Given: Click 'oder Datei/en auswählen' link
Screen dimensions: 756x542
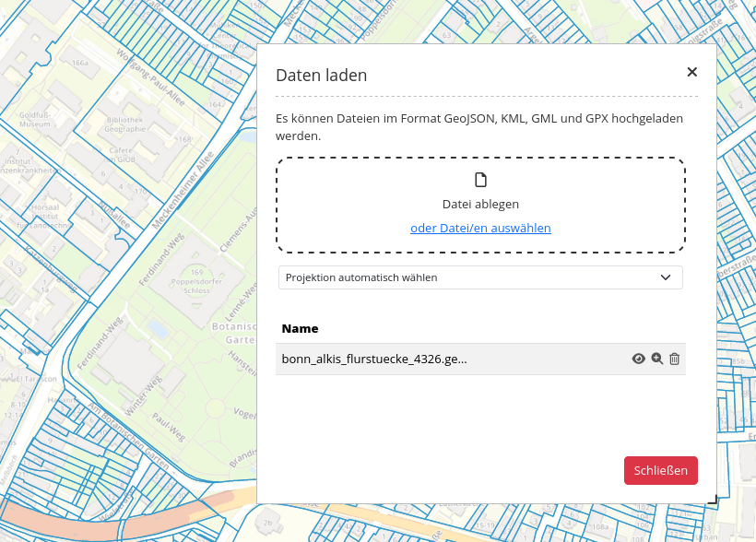Looking at the screenshot, I should point(480,228).
